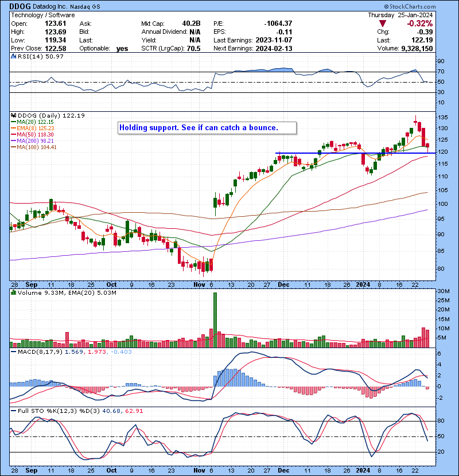Select the Mkt Cap value 40.2B
The height and width of the screenshot is (476, 459).
pyautogui.click(x=192, y=24)
